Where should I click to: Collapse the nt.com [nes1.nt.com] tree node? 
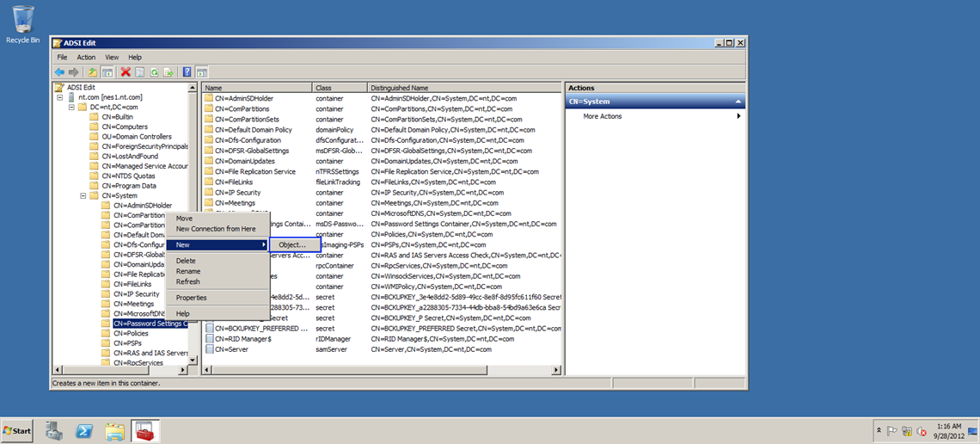point(60,97)
